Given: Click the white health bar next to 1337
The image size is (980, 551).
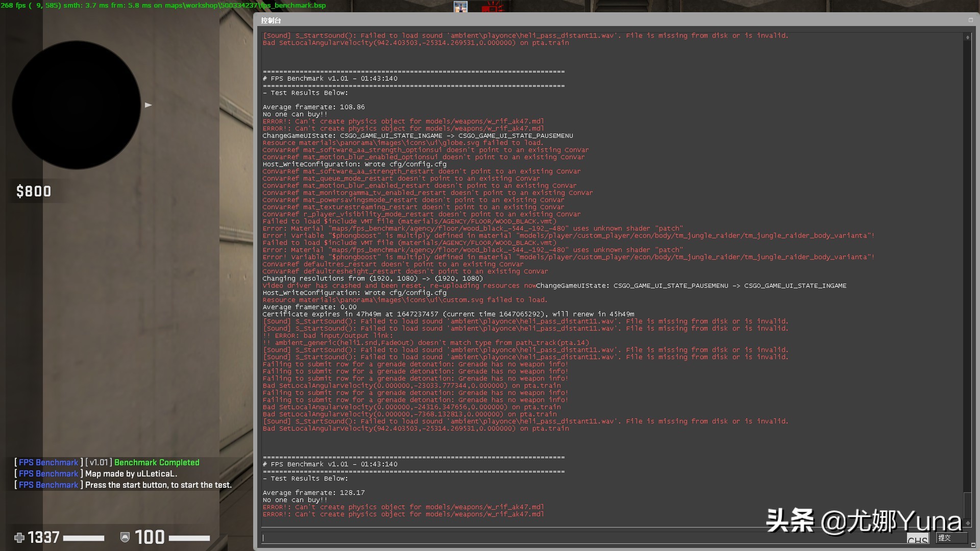Looking at the screenshot, I should coord(83,538).
